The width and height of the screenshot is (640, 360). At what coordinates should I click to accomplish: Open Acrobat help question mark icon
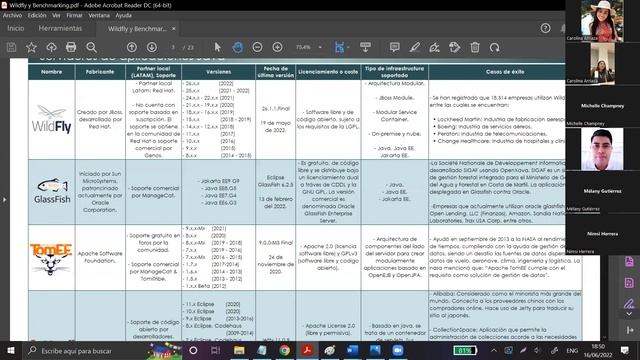(x=545, y=28)
